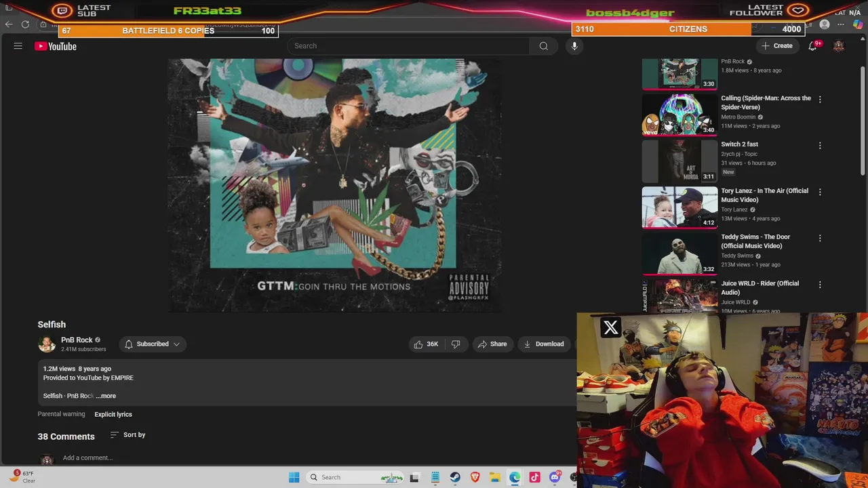Switch to Microsoft Edge on the taskbar
Screen dimensions: 868x488
(515, 477)
